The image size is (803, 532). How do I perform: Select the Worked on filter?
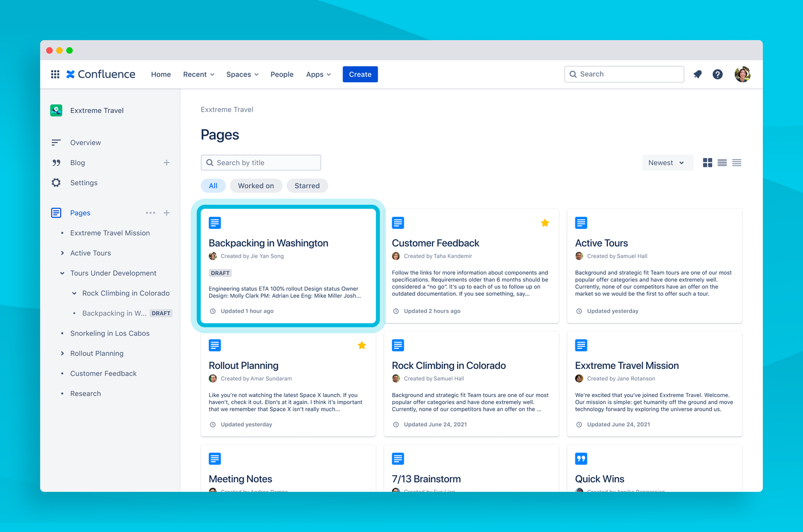pyautogui.click(x=256, y=186)
